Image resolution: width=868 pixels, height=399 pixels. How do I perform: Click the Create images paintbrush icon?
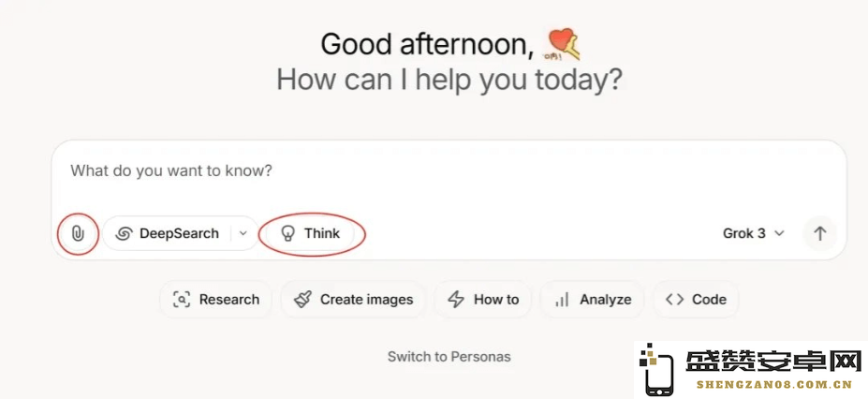click(x=302, y=300)
